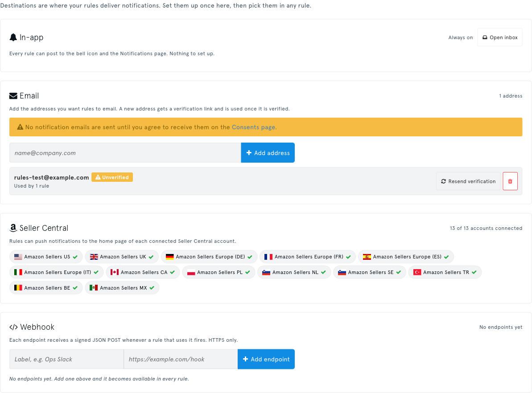Click the Spanish flag icon
The width and height of the screenshot is (532, 393).
367,257
